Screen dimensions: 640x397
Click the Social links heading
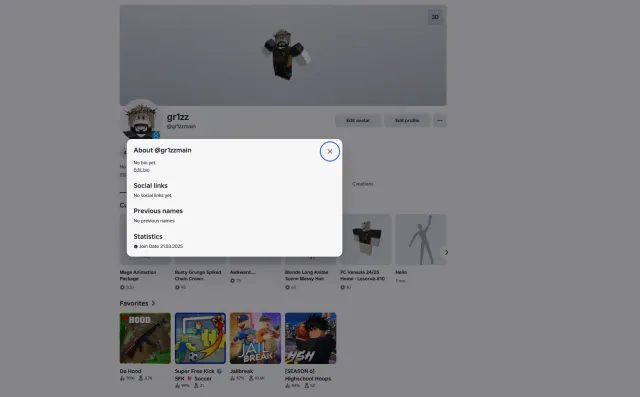150,186
